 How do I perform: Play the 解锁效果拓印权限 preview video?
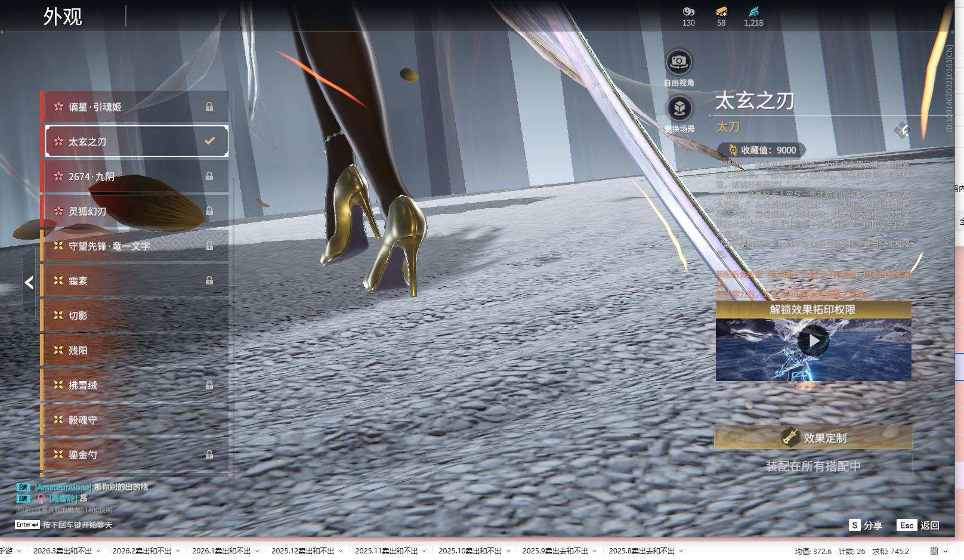813,341
